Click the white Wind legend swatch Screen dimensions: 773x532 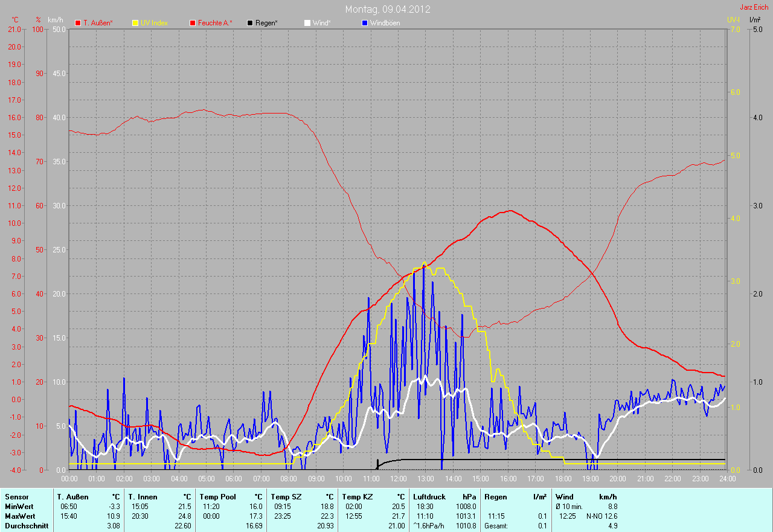[x=307, y=23]
